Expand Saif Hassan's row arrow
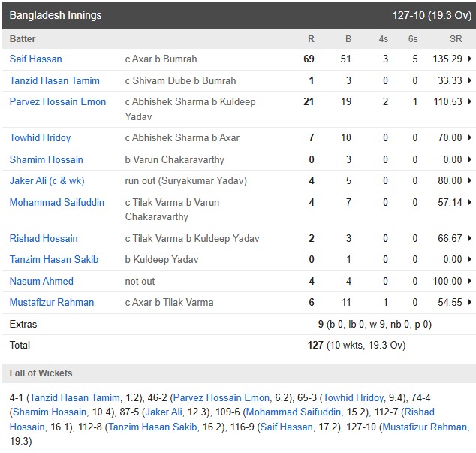 [470, 59]
